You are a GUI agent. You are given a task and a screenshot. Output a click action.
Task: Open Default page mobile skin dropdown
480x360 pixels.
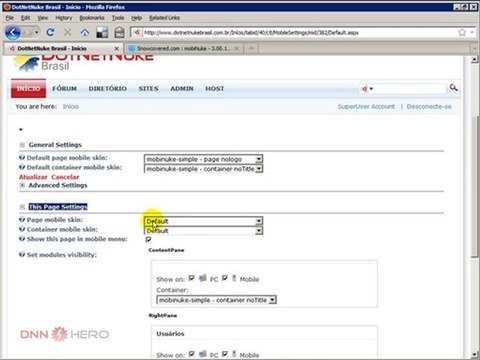203,159
